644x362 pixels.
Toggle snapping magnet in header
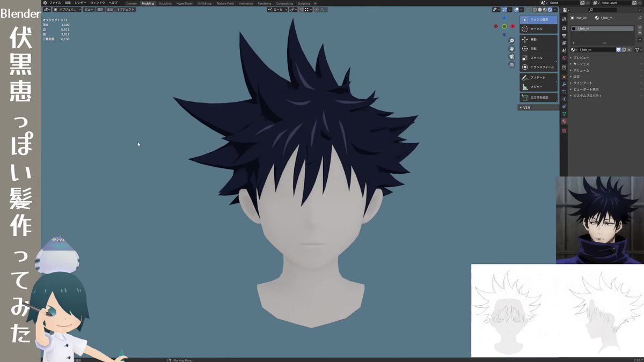(302, 10)
